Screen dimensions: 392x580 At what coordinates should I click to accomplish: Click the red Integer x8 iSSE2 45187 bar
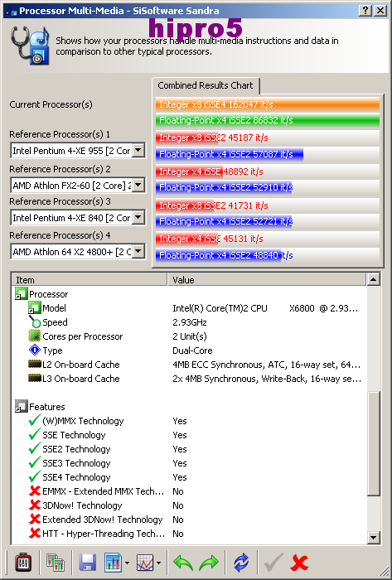coord(186,138)
